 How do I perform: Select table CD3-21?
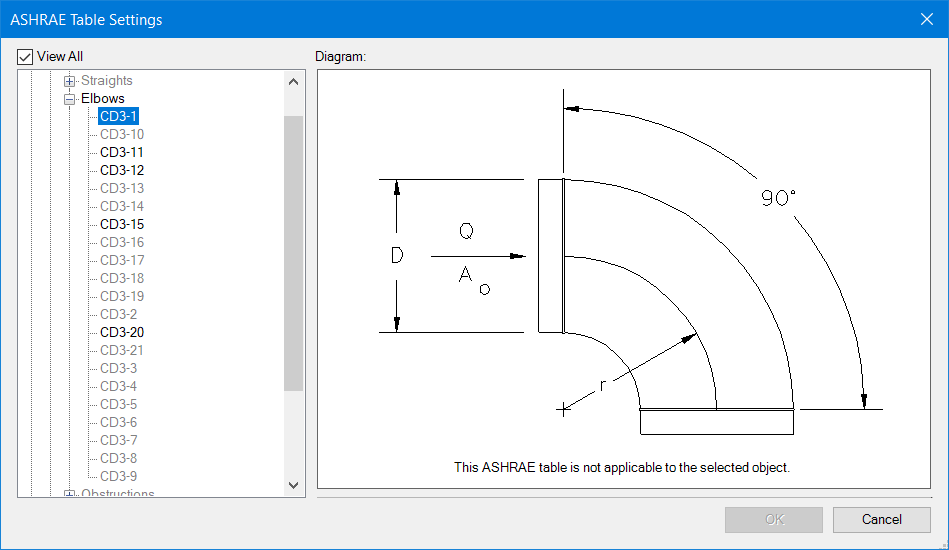click(x=122, y=350)
